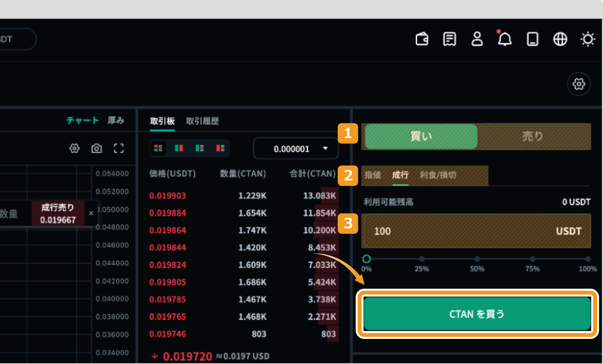
Task: Show combined buy and sell order book view
Action: pos(158,148)
